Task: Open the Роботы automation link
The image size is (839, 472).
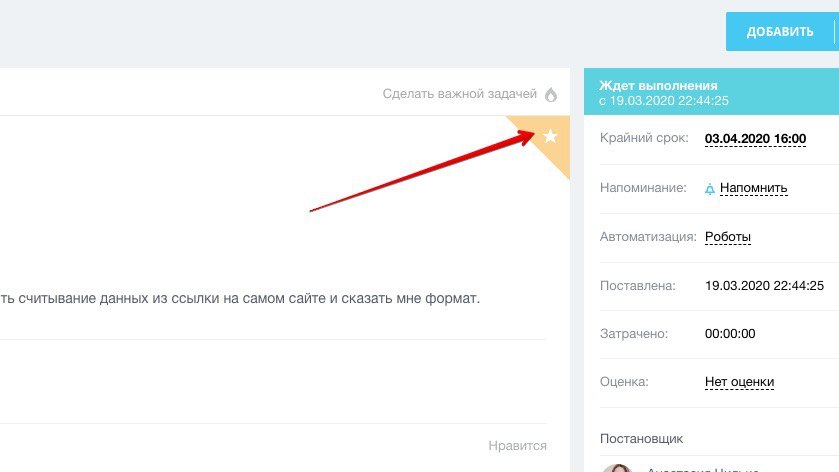Action: tap(728, 237)
